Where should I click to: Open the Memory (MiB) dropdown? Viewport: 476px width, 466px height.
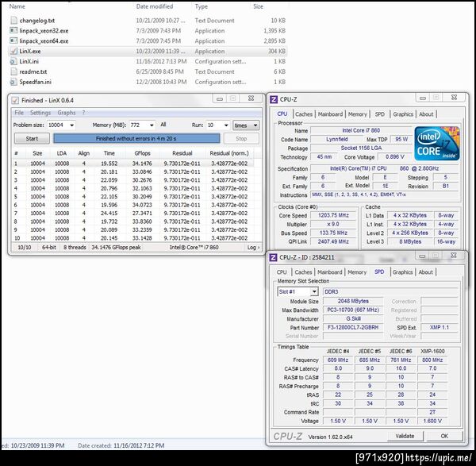(x=152, y=125)
